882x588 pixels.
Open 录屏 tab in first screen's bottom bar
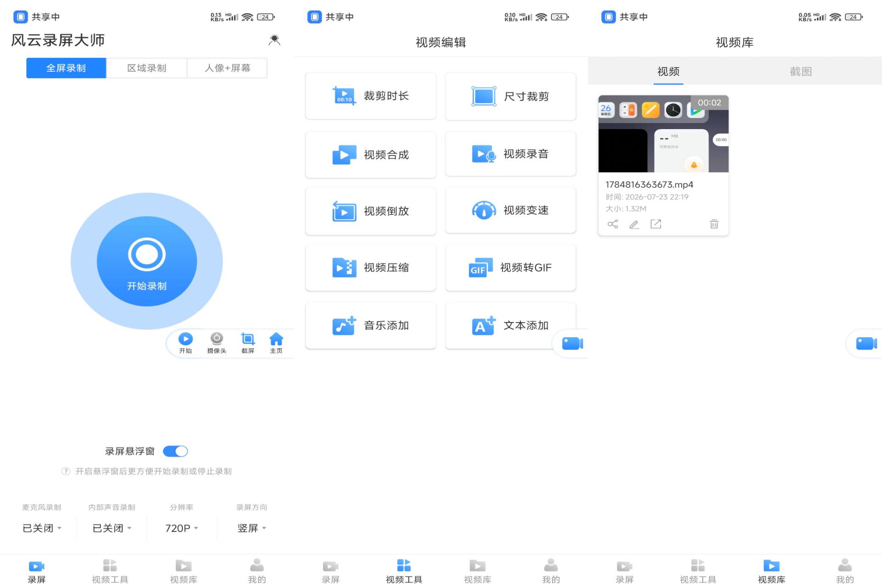pyautogui.click(x=37, y=571)
